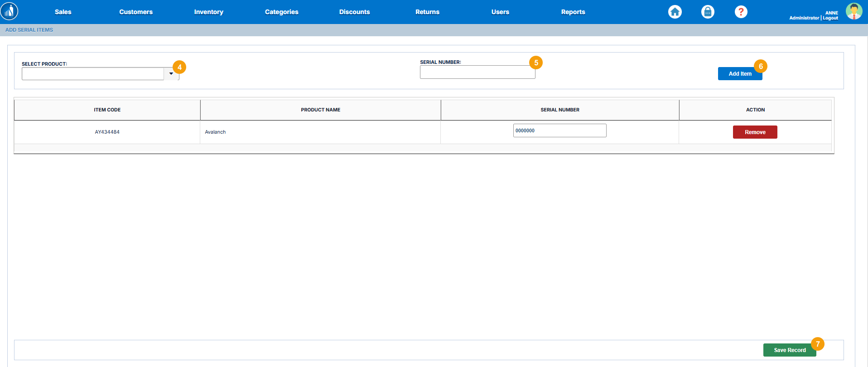
Task: Edit the 0000000 serial number cell
Action: pyautogui.click(x=559, y=130)
